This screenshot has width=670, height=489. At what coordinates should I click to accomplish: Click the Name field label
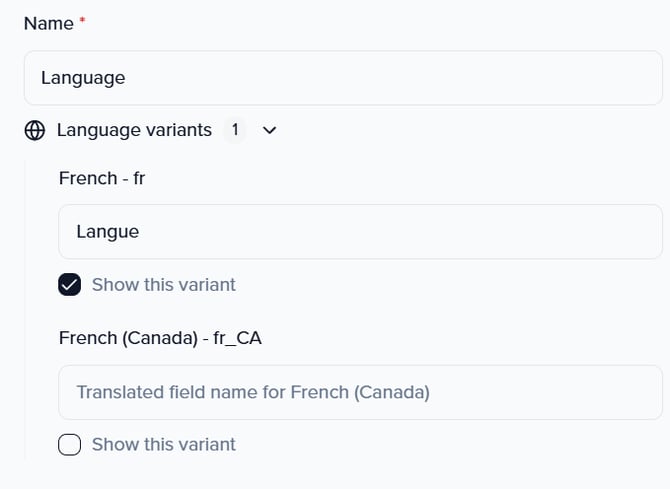[48, 24]
